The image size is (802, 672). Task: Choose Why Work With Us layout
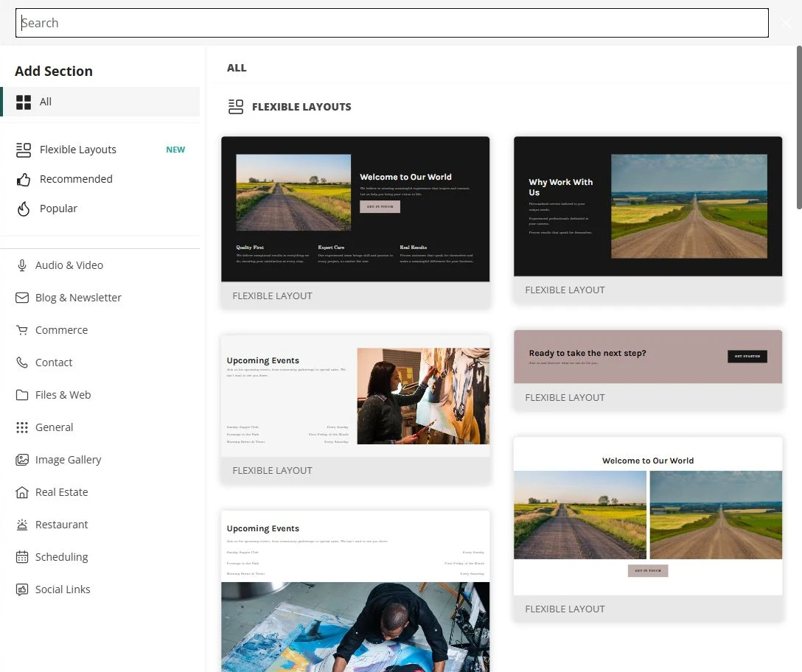(x=648, y=220)
